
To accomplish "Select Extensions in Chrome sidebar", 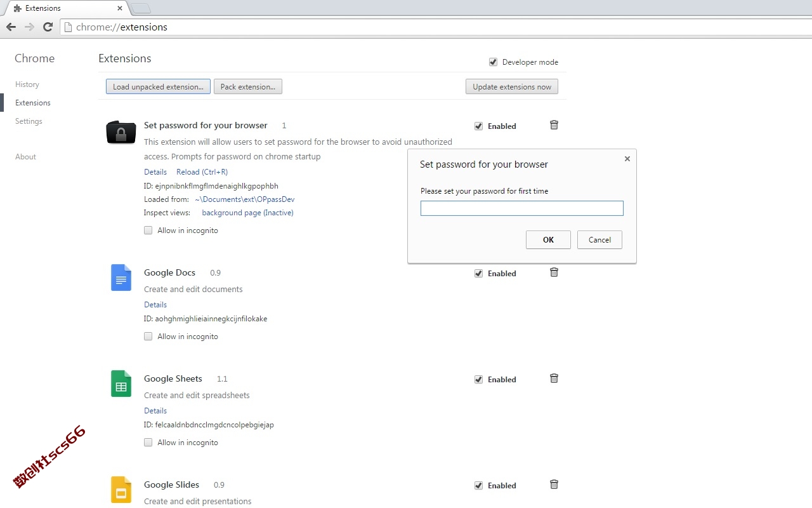I will tap(33, 103).
